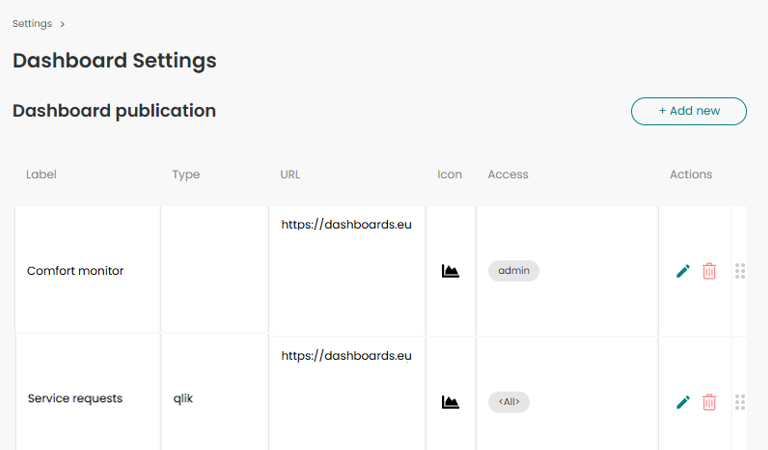Viewport: 768px width, 450px height.
Task: Select the admin access tag
Action: [x=513, y=271]
